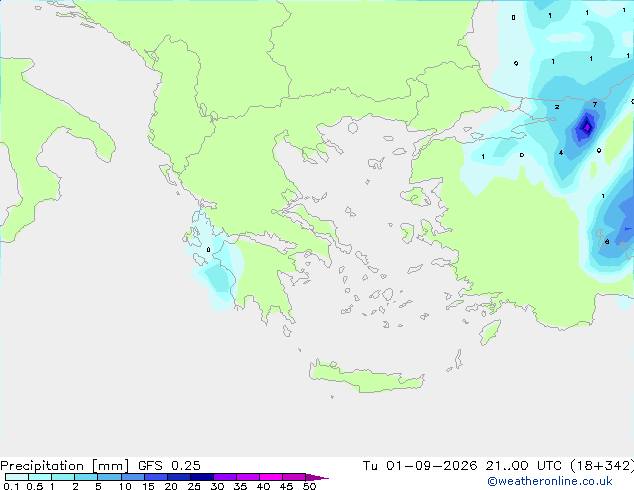Click the 2–5 mm legend color swatch
The height and width of the screenshot is (490, 634).
[86, 477]
